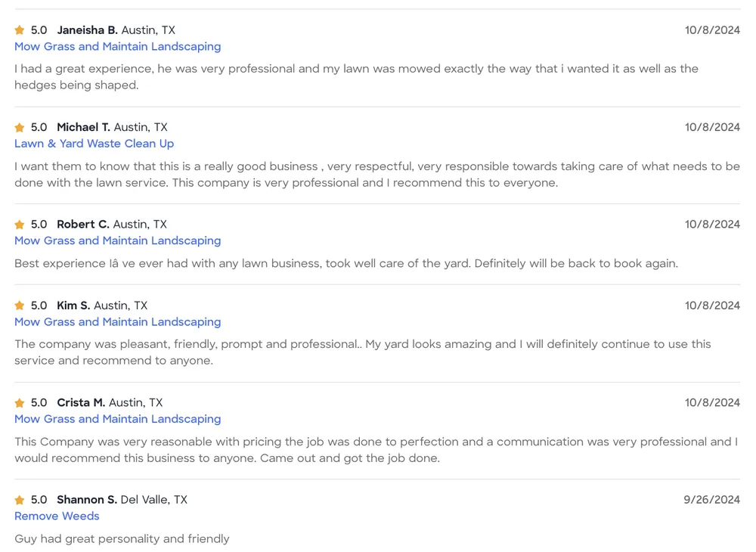Select the reviewer name Michael T.
756x552 pixels.
click(x=83, y=127)
